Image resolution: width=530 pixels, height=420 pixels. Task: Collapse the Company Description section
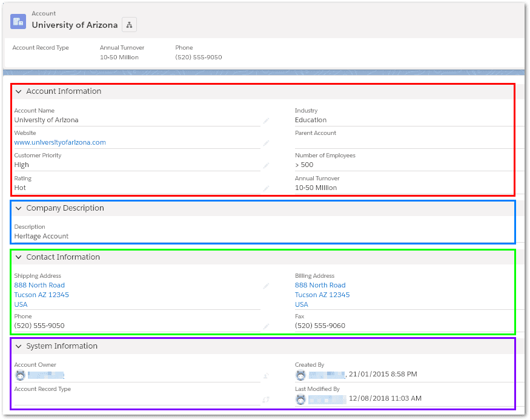click(18, 208)
